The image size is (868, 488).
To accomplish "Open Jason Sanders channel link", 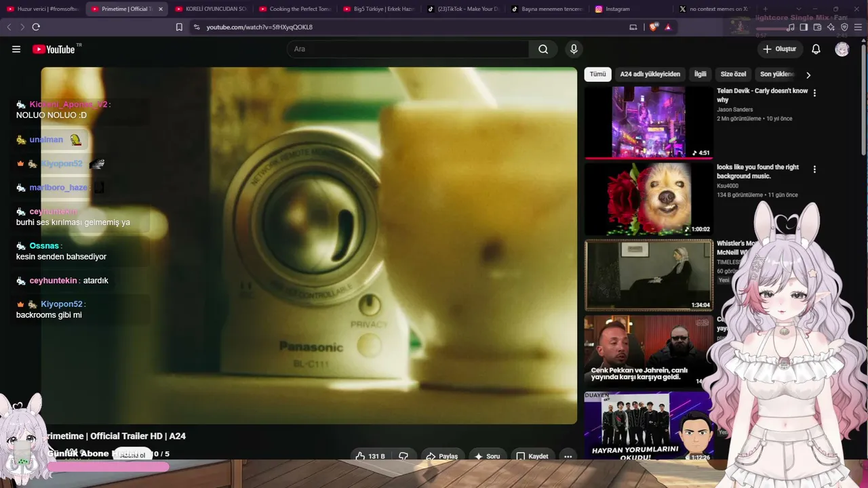I will [x=734, y=110].
